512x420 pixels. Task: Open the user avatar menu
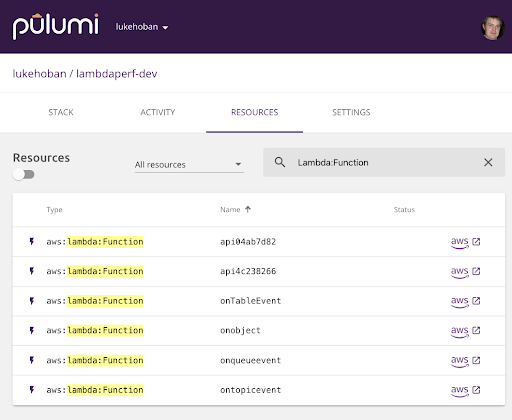492,28
